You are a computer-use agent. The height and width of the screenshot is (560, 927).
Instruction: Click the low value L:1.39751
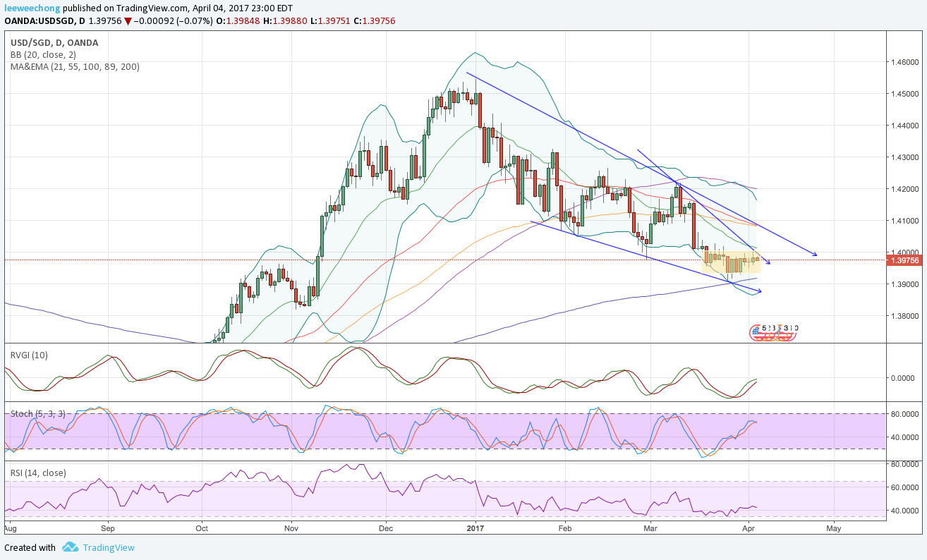pyautogui.click(x=329, y=21)
